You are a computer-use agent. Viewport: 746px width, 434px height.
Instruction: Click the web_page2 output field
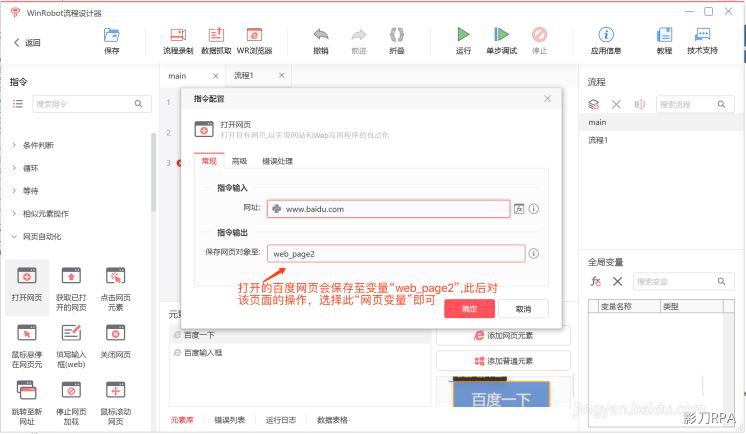point(396,254)
